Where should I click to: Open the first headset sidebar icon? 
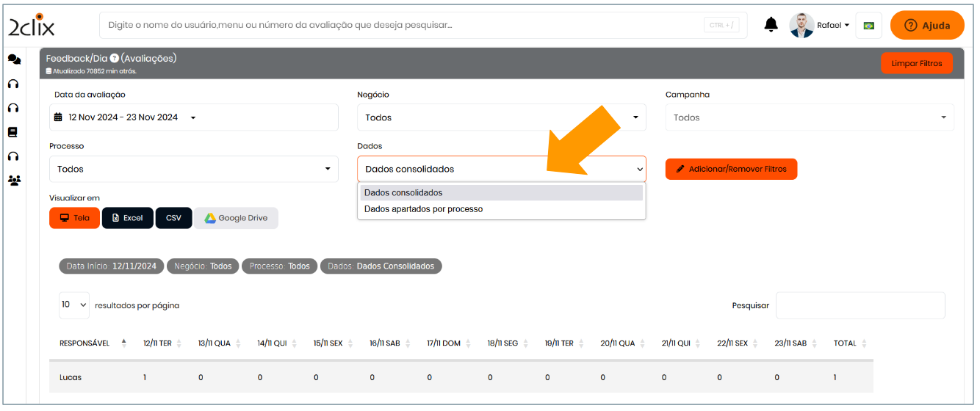13,84
